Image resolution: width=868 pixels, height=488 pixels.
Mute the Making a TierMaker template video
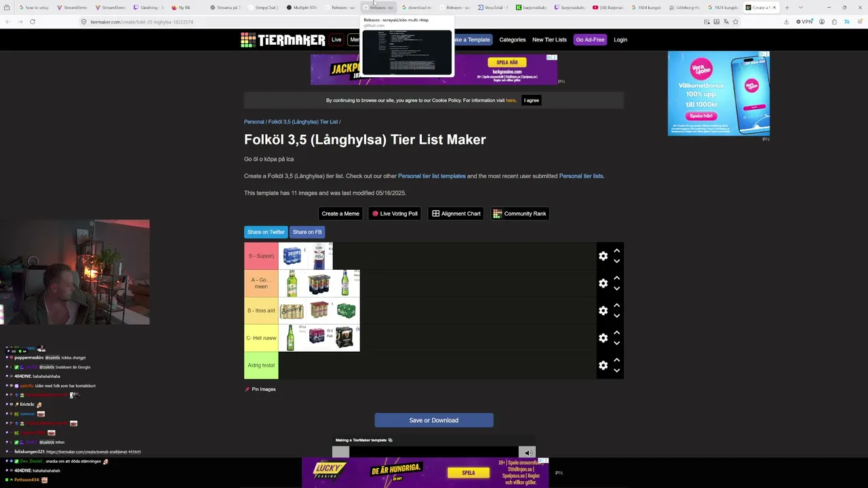coord(528,453)
